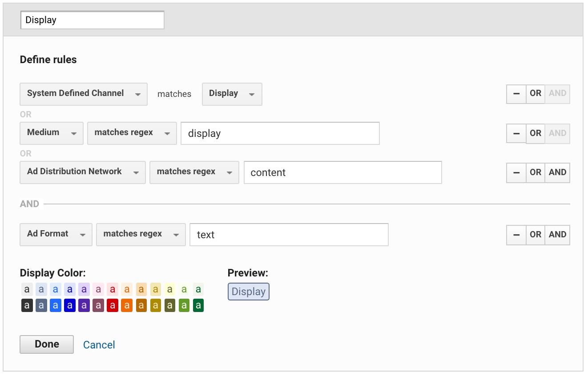Screen dimensions: 588x376
Task: Select the dark red display color swatch
Action: pos(113,305)
